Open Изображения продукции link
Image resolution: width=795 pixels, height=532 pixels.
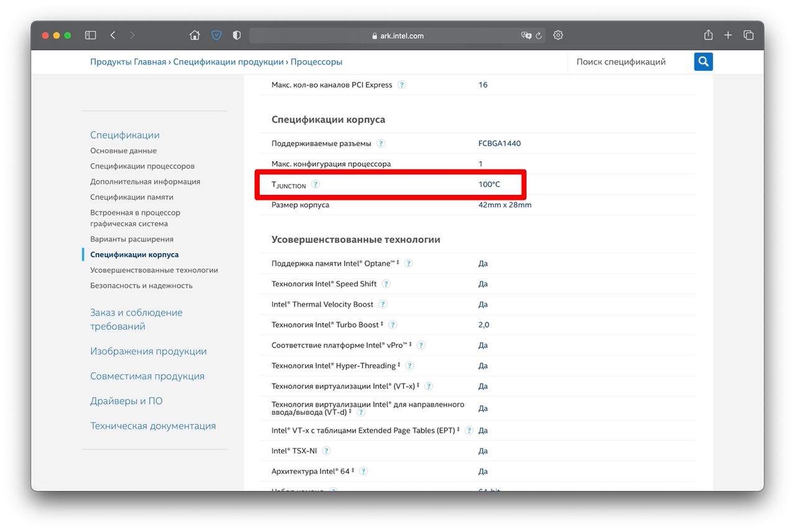148,351
